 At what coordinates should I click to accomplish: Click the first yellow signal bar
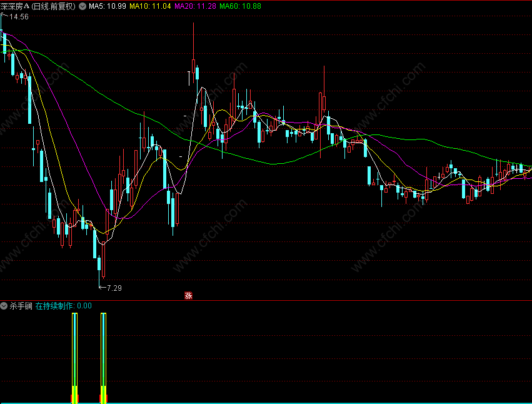(74, 358)
